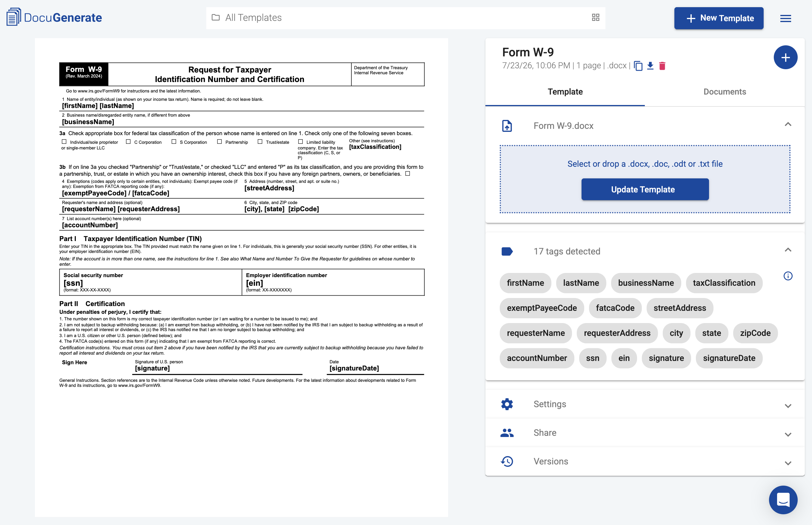The image size is (812, 525).
Task: Click the taxClassification tag chip
Action: [724, 283]
